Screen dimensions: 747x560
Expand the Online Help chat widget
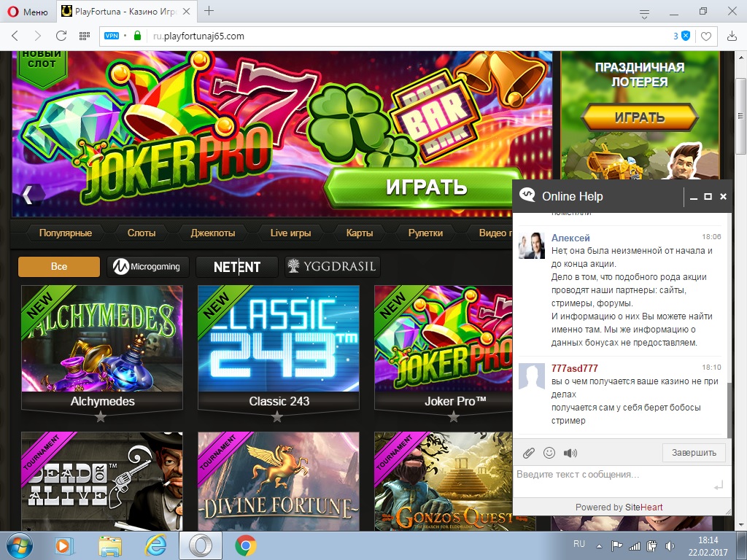coord(708,197)
